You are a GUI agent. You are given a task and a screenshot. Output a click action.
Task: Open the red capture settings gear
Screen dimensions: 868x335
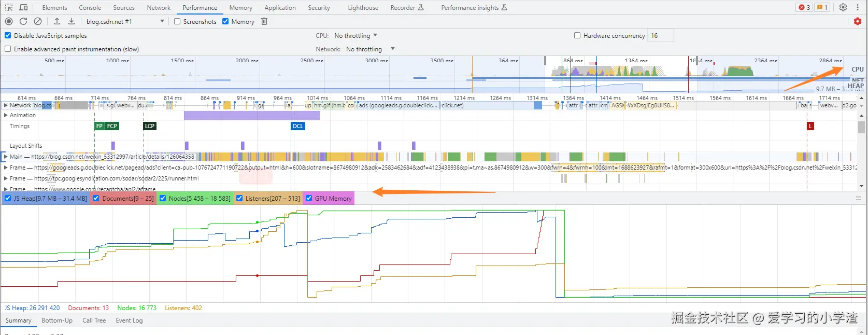pyautogui.click(x=858, y=21)
